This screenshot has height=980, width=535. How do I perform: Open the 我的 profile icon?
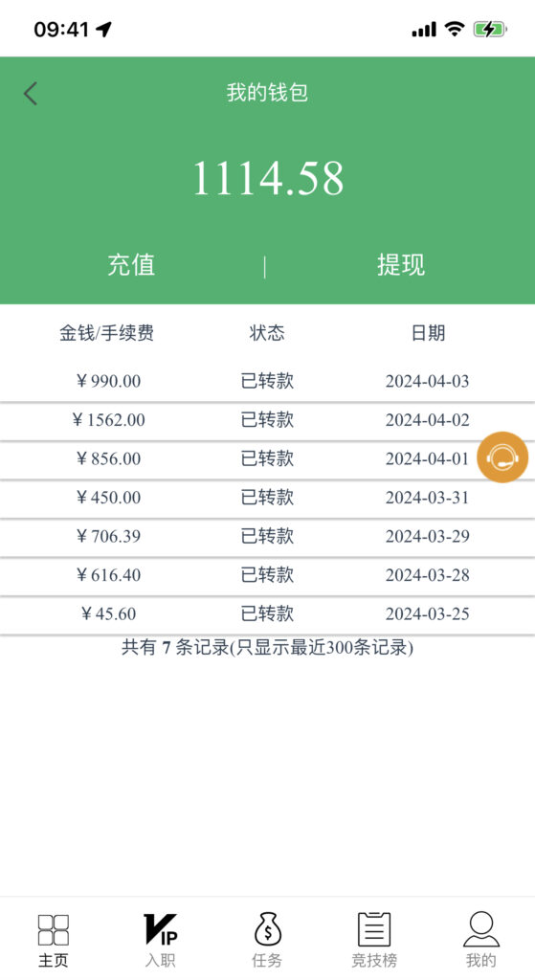coord(481,928)
